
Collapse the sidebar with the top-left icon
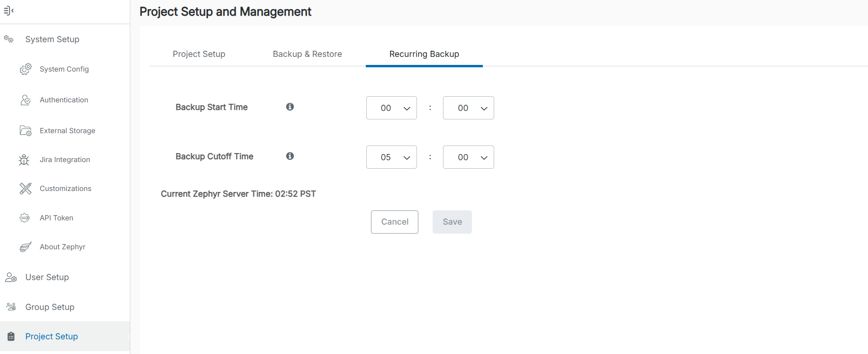point(9,10)
